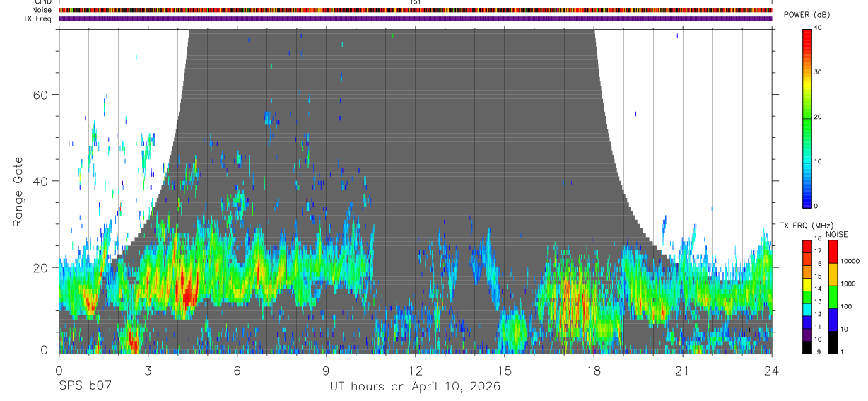
Task: Click the '20' label on power colorbar
Action: (x=818, y=117)
